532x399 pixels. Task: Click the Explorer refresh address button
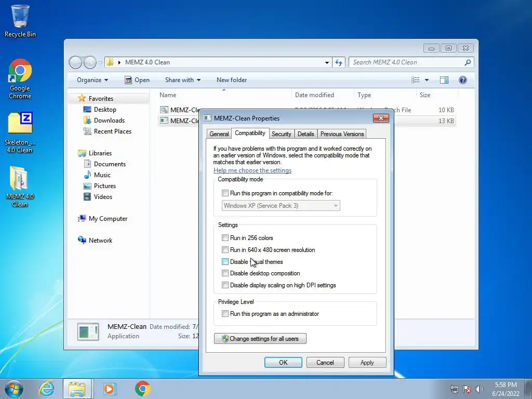click(339, 62)
